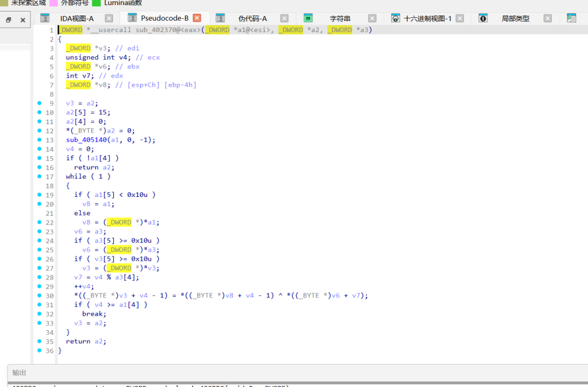Viewport: 588px width, 387px height.
Task: Toggle breakpoint dot on line 35
Action: [40, 341]
